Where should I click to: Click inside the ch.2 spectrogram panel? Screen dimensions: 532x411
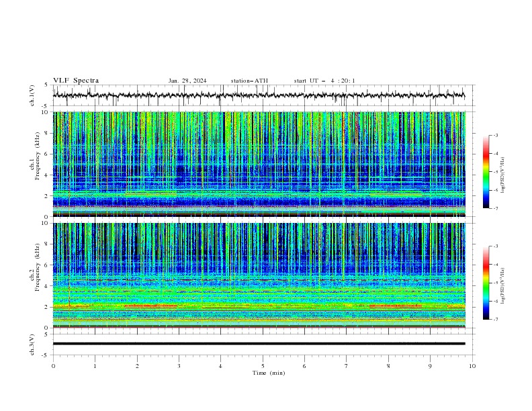click(259, 275)
